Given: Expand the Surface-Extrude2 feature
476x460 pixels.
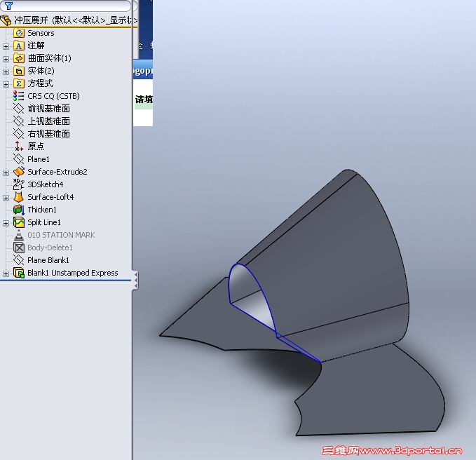Looking at the screenshot, I should pos(6,172).
